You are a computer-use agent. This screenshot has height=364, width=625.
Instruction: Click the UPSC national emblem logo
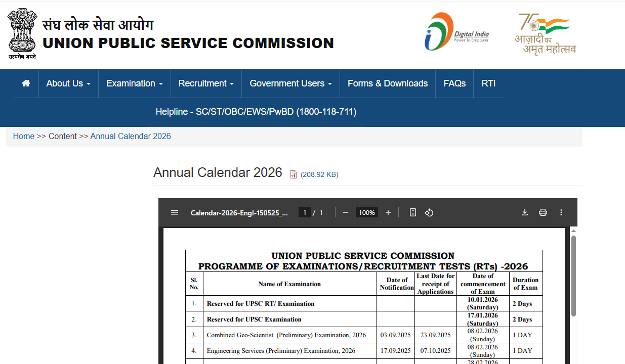(x=22, y=33)
